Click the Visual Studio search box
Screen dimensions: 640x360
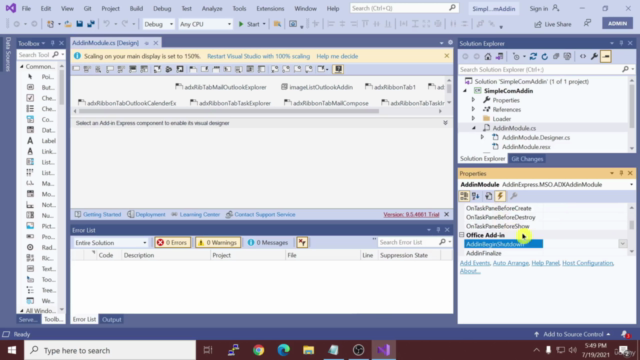pos(404,8)
